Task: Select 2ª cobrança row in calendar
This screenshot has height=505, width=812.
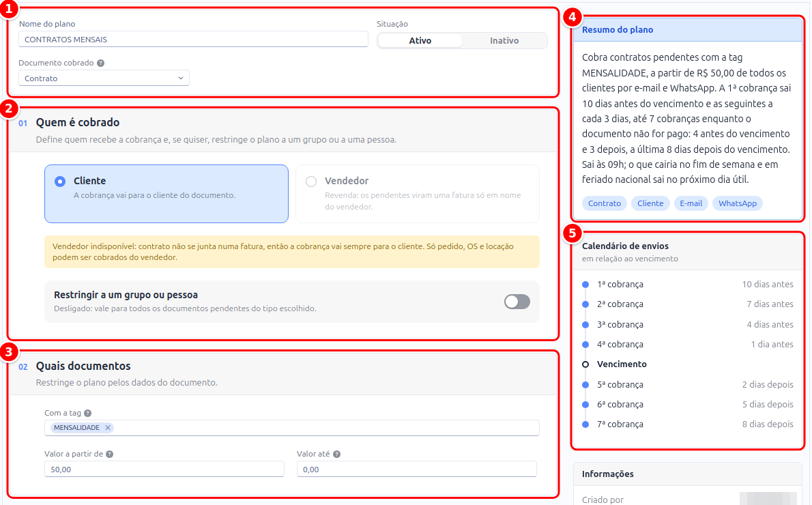Action: (688, 304)
